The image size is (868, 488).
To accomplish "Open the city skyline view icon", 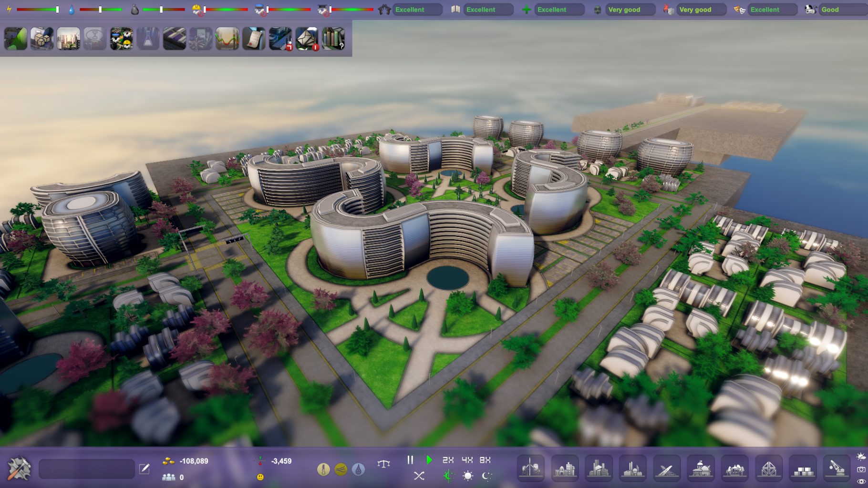I will click(x=68, y=39).
